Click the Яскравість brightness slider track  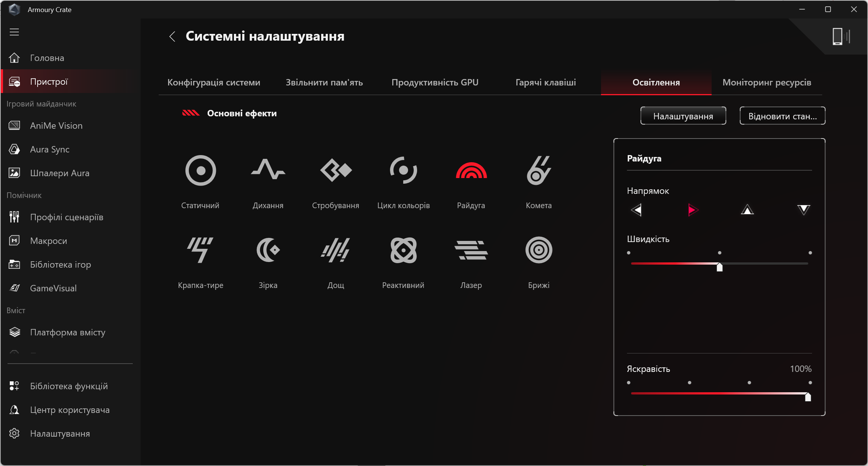pyautogui.click(x=719, y=393)
